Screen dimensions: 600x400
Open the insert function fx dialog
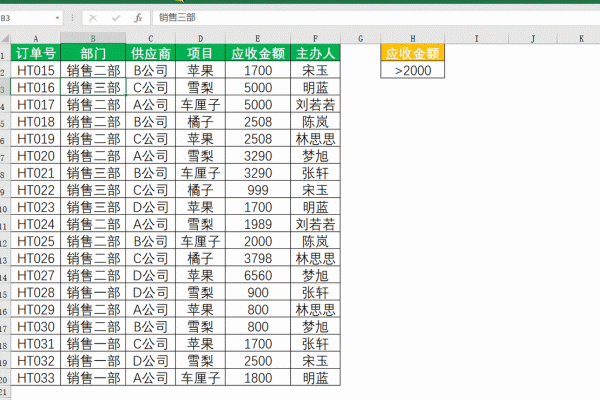pyautogui.click(x=138, y=18)
